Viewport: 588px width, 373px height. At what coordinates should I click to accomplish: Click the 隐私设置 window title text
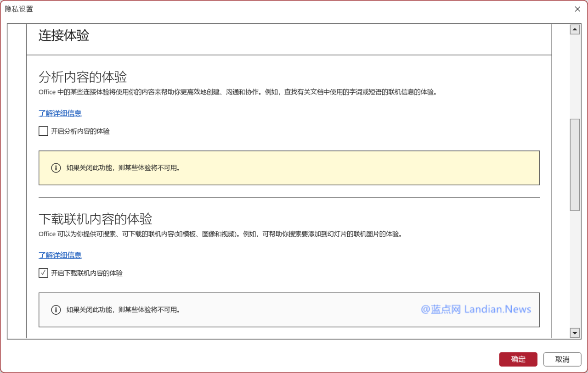[x=19, y=9]
